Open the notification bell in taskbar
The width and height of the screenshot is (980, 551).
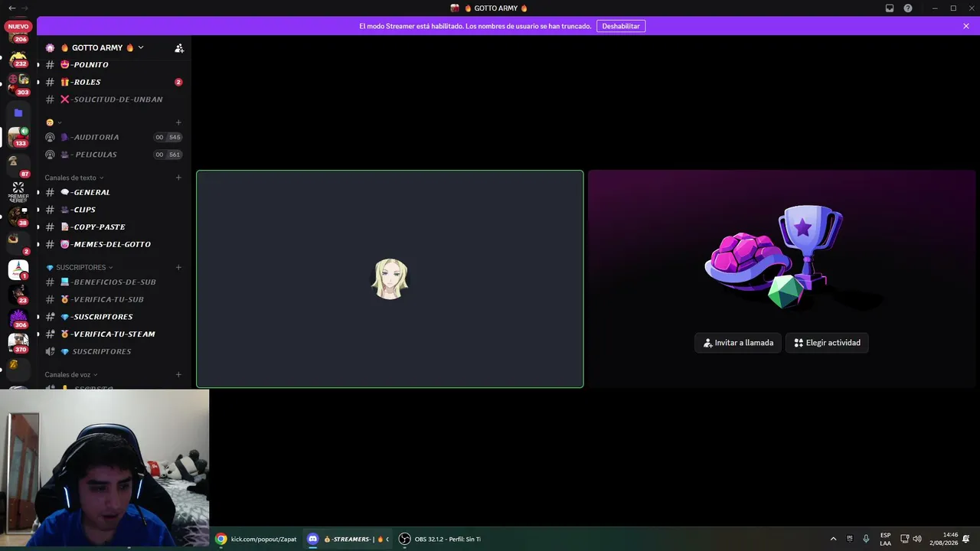click(x=966, y=539)
